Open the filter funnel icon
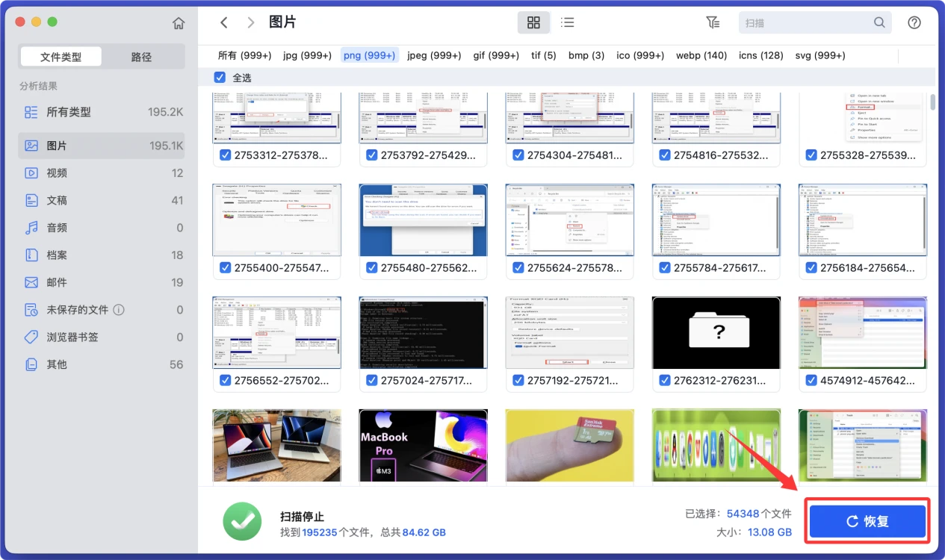 pyautogui.click(x=713, y=22)
